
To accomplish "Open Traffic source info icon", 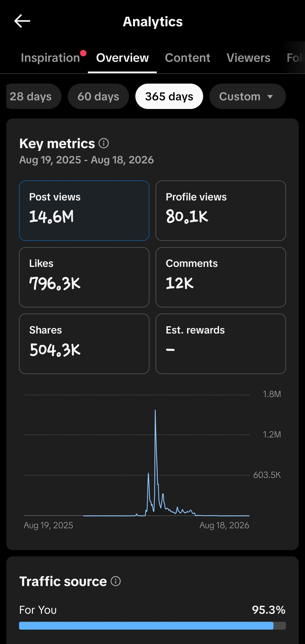I will tap(116, 581).
